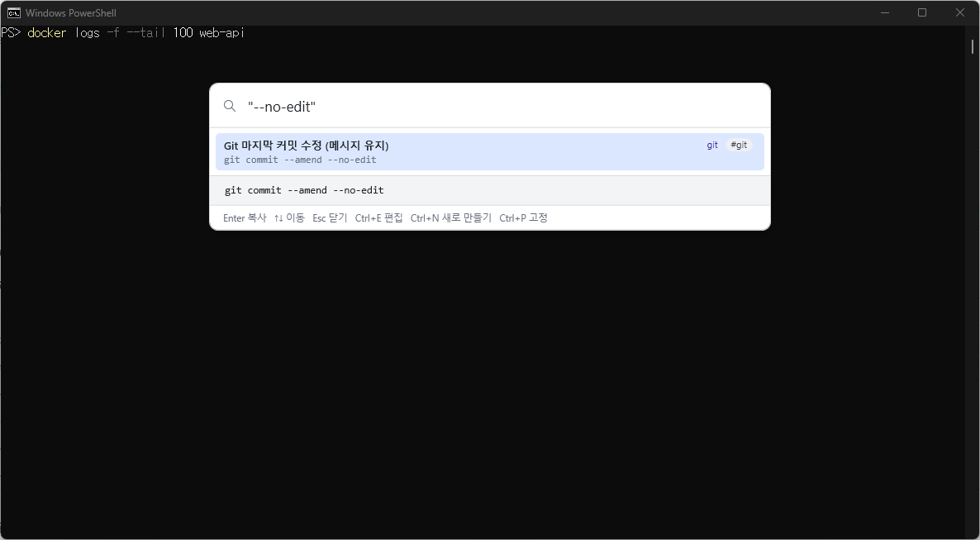Click the #git tag badge
This screenshot has height=540, width=980.
click(x=739, y=146)
